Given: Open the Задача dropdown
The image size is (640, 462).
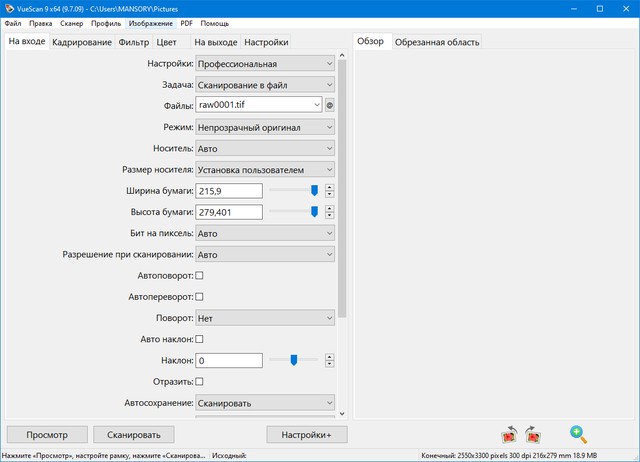Looking at the screenshot, I should (265, 85).
